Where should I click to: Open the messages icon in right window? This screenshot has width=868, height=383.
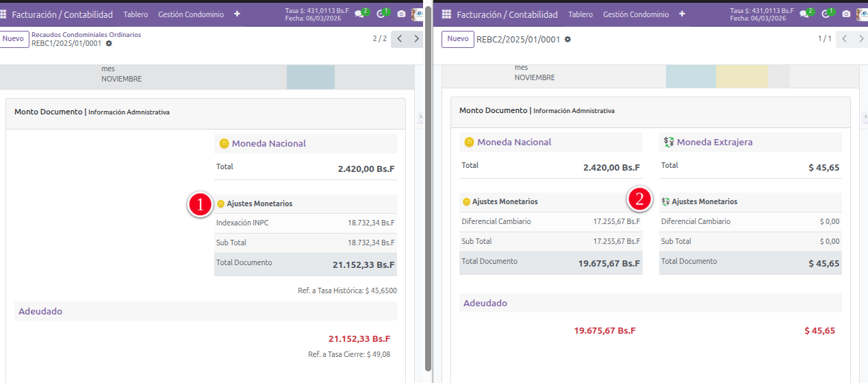(x=804, y=14)
